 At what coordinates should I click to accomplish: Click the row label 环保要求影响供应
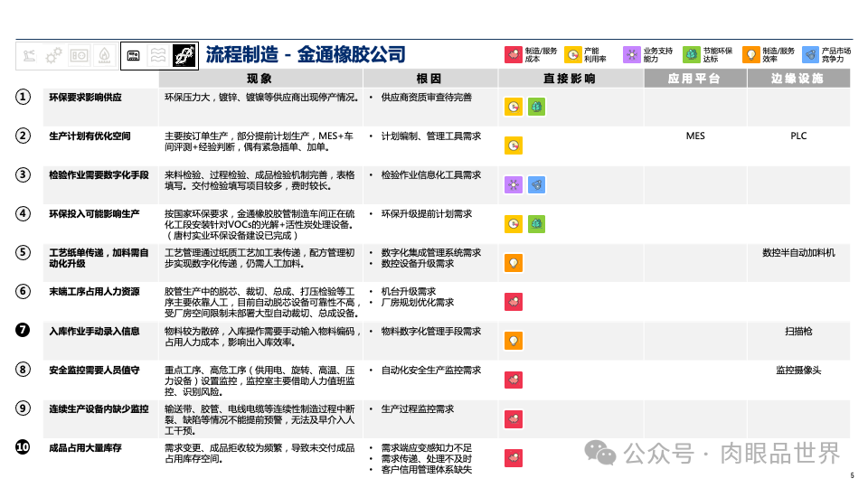[x=85, y=98]
